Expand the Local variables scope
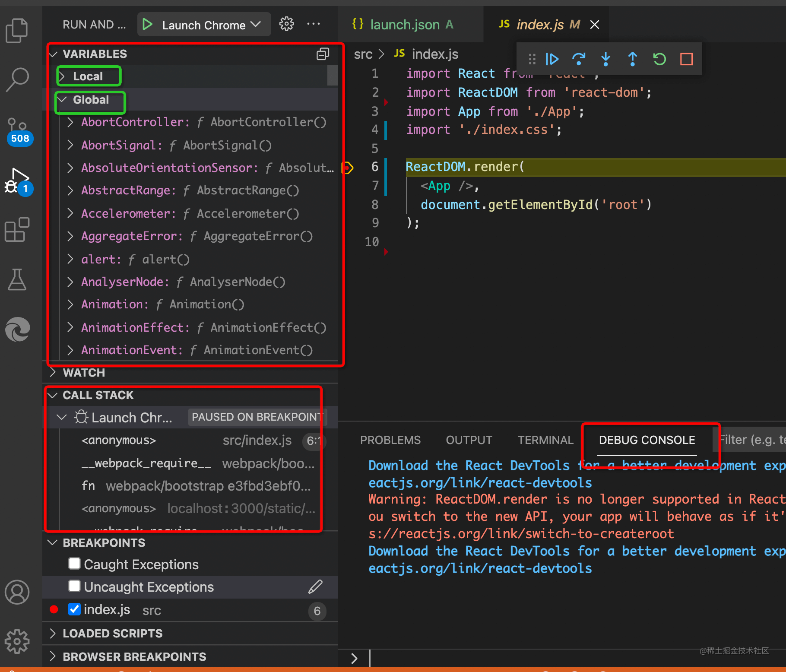The width and height of the screenshot is (786, 672). coord(88,76)
